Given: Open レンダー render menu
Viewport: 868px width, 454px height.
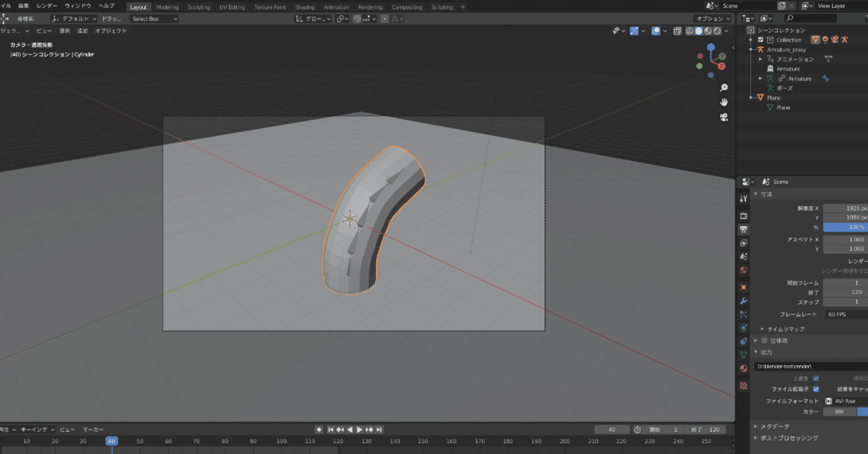Looking at the screenshot, I should 47,5.
